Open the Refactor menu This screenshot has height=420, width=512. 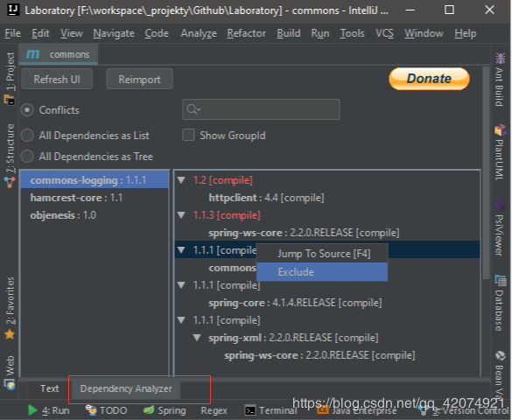[x=246, y=33]
